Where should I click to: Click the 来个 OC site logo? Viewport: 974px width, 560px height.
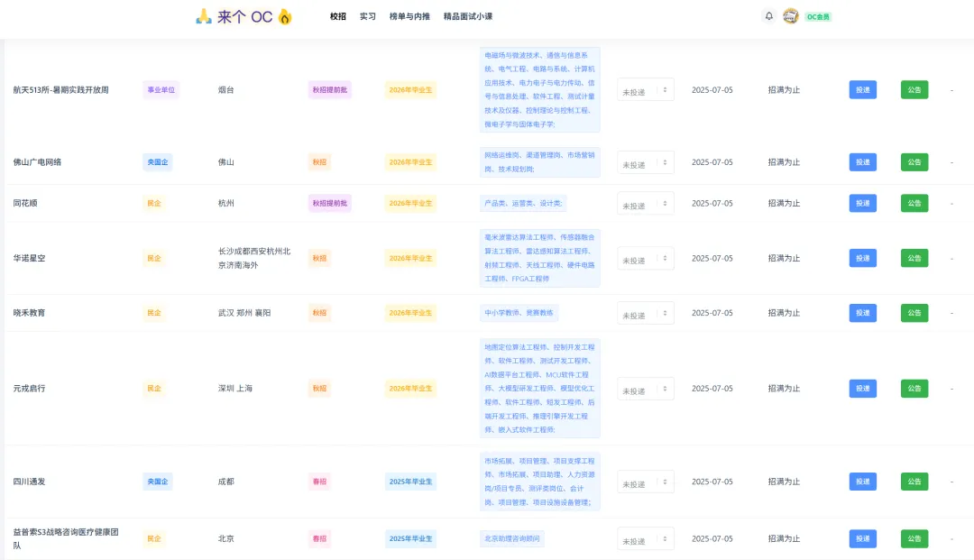point(244,17)
